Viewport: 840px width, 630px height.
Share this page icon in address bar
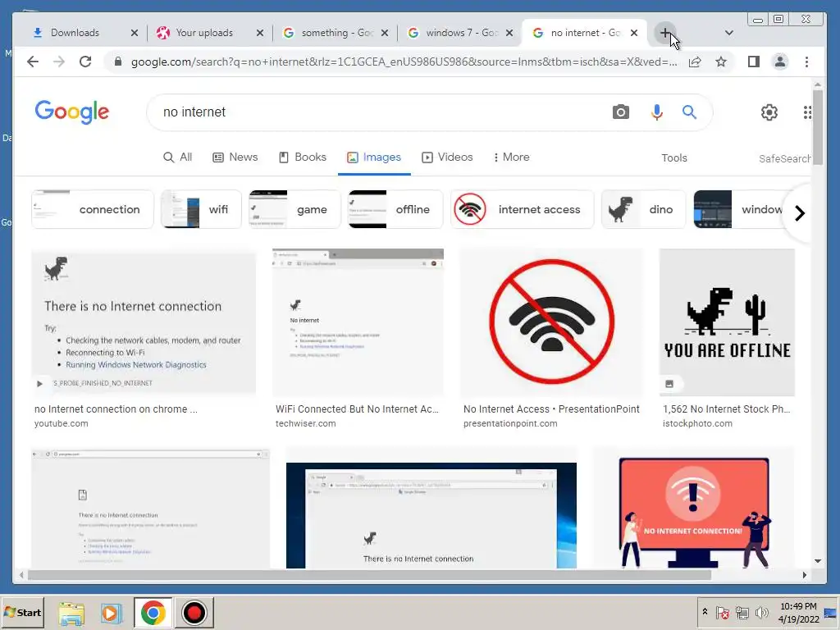(695, 62)
